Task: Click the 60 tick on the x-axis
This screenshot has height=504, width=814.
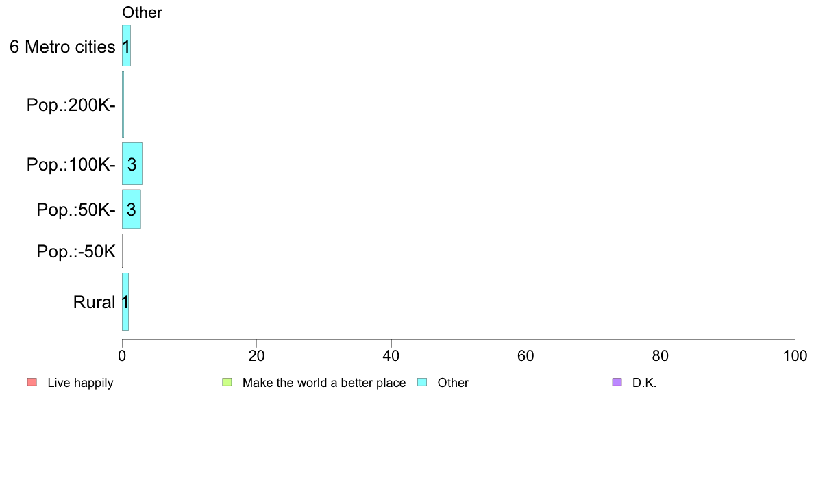Action: tap(526, 355)
